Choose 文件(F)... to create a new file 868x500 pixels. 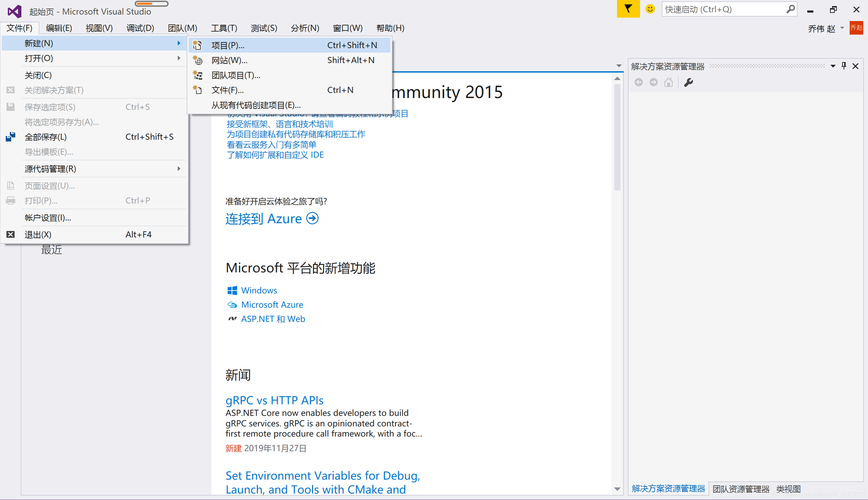289,90
